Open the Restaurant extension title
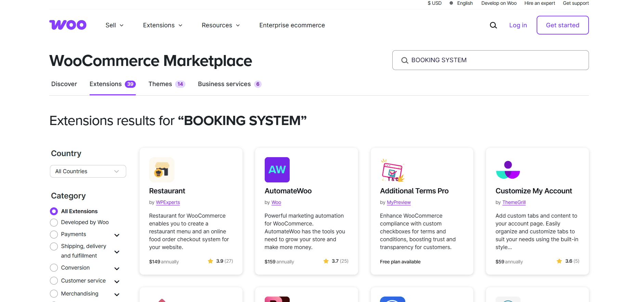 point(167,191)
